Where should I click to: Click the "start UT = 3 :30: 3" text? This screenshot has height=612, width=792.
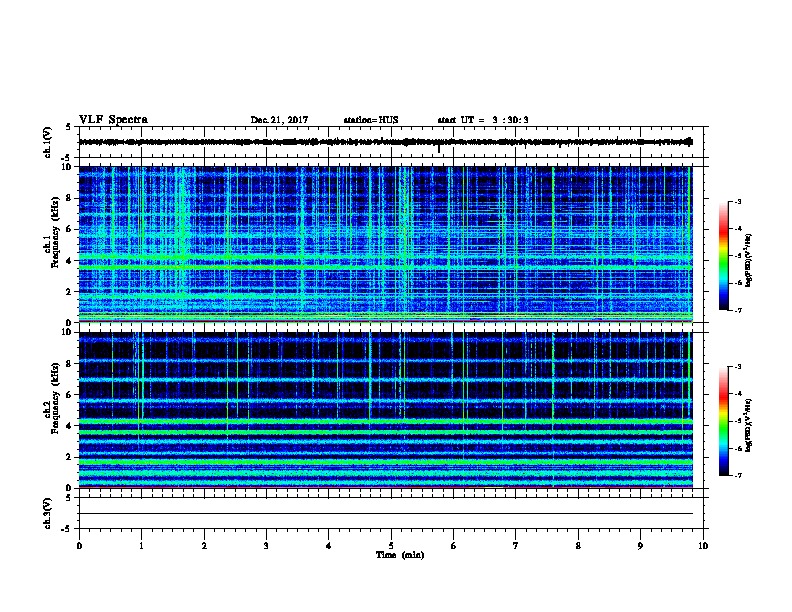483,120
